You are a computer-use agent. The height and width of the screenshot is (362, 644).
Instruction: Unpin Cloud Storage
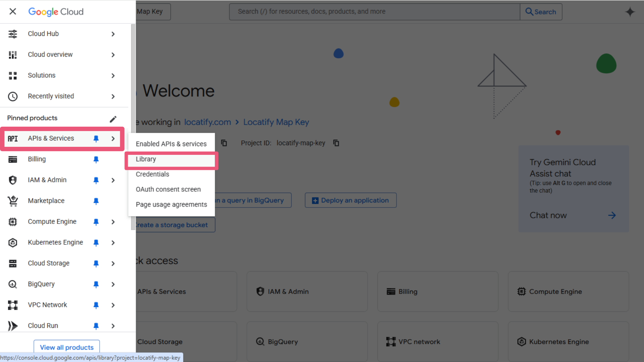point(96,263)
